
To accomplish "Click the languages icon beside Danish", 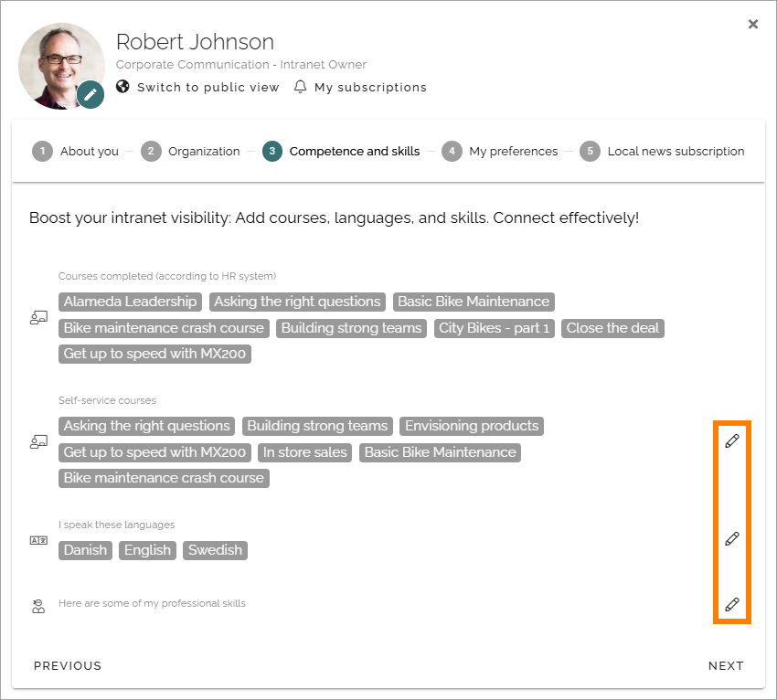I will click(x=38, y=540).
